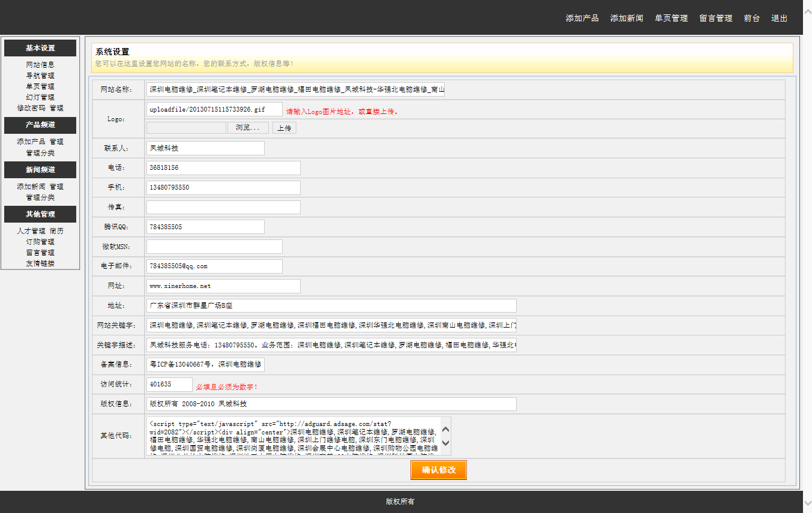This screenshot has height=513, width=812.
Task: Open 添加新闻 in the sidebar
Action: click(x=31, y=187)
